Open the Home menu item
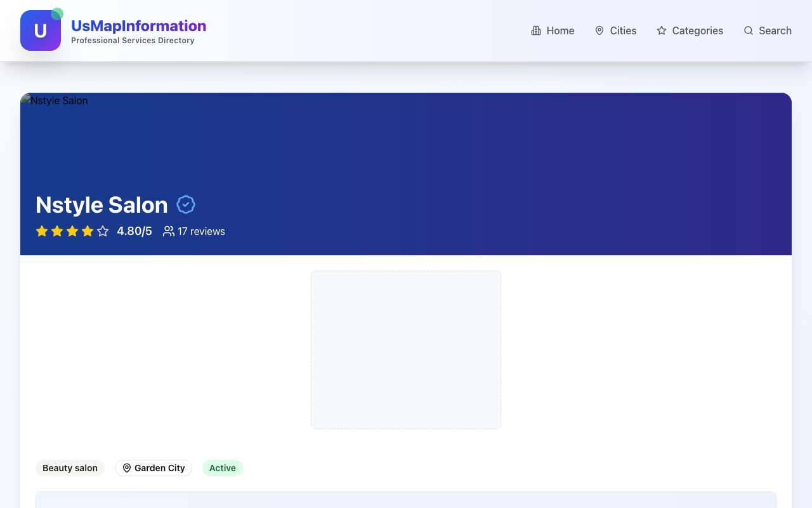Image resolution: width=812 pixels, height=508 pixels. point(553,30)
